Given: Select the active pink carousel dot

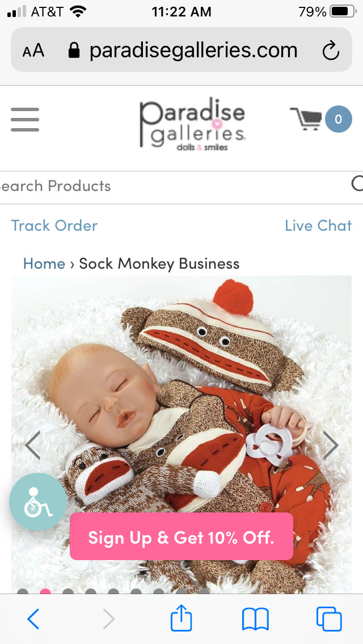Looking at the screenshot, I should point(45,592).
